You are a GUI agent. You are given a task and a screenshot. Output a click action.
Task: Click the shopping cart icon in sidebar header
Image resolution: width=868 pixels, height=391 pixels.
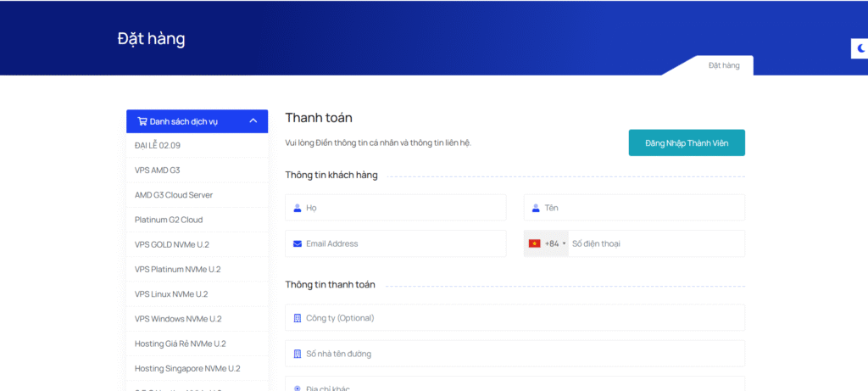pos(142,121)
